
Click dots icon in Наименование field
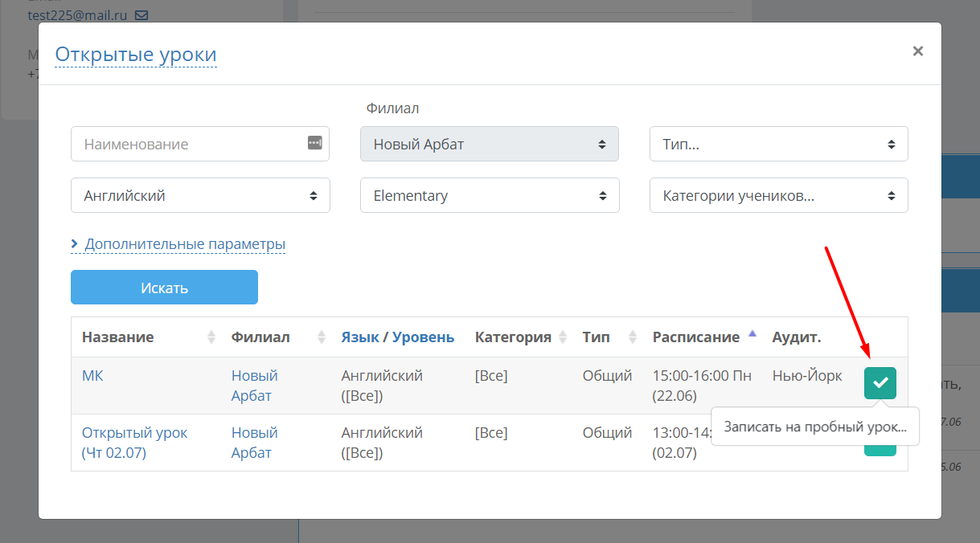[x=315, y=143]
